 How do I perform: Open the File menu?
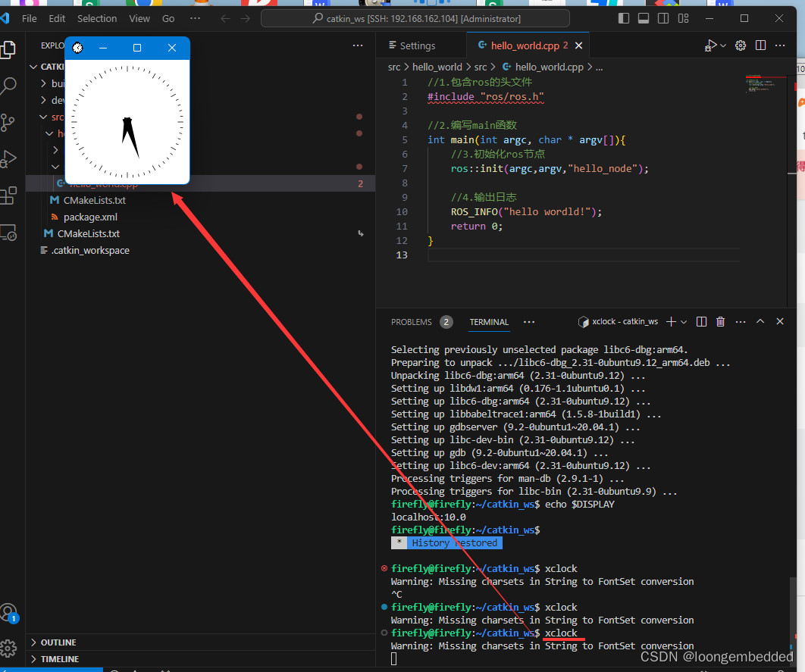point(30,18)
